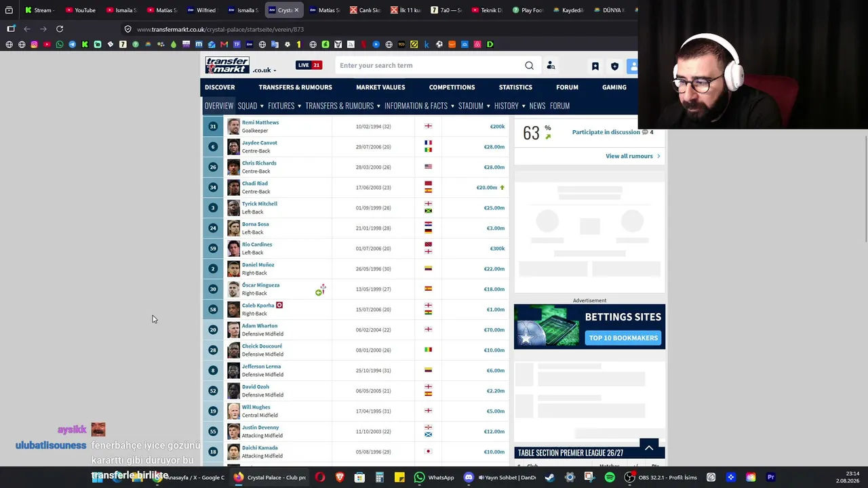The height and width of the screenshot is (488, 868).
Task: Open the browser tab list icon
Action: pos(9,10)
